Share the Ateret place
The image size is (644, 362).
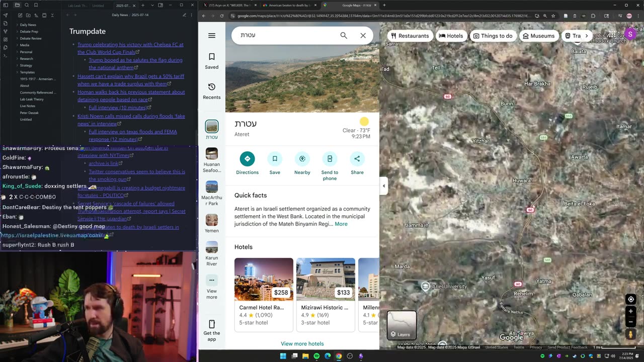coord(357,163)
